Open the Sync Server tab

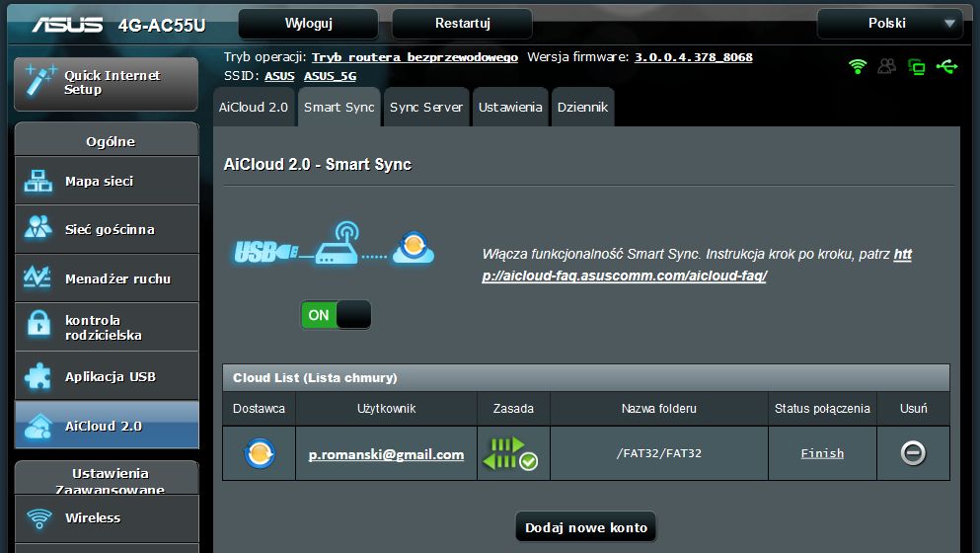point(426,107)
